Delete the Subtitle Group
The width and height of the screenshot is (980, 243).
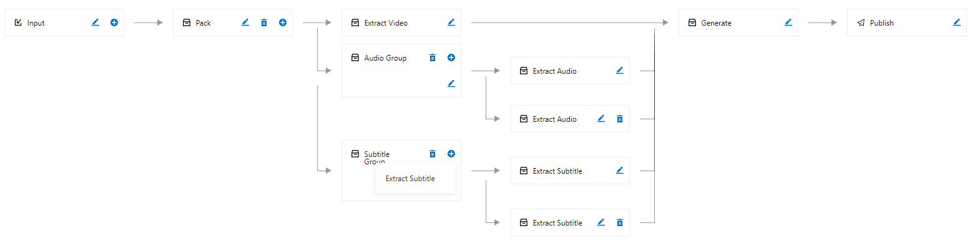click(433, 154)
